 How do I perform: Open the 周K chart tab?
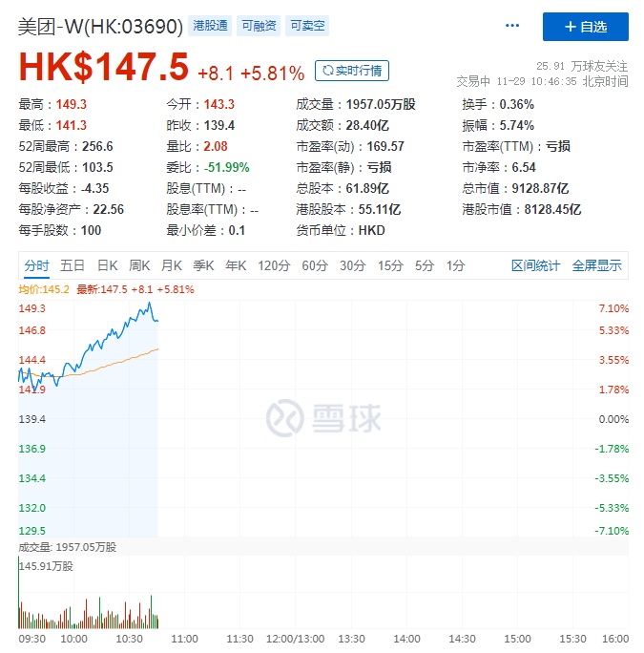point(139,265)
